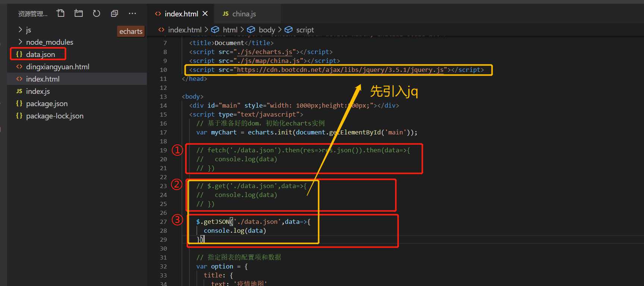Select the index.html editor tab
The height and width of the screenshot is (286, 644).
181,14
